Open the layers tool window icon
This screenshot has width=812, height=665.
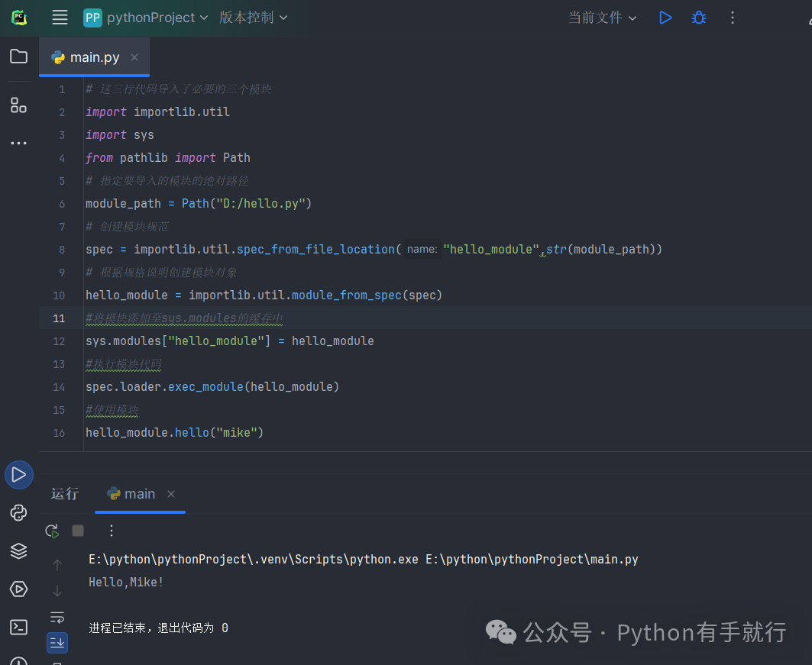coord(18,550)
